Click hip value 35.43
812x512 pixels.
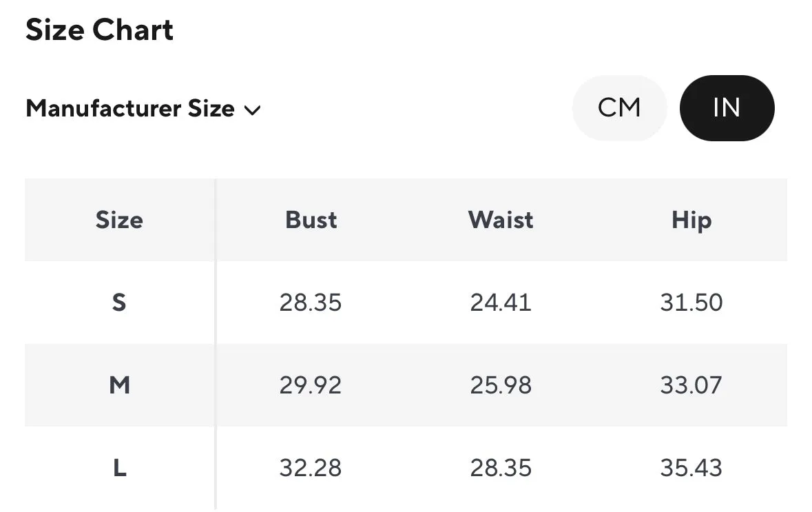691,469
